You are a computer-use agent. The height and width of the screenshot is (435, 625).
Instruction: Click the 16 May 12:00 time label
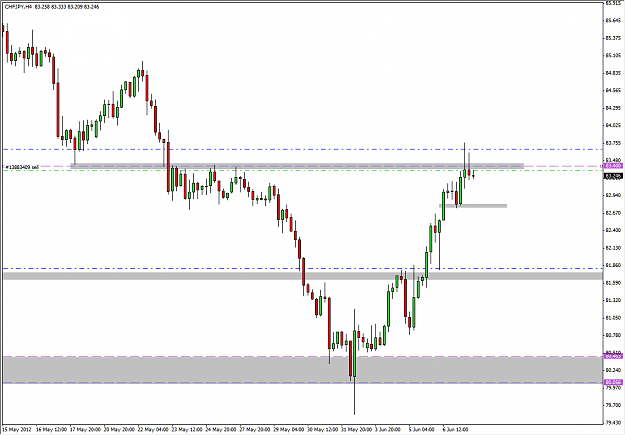coord(51,430)
